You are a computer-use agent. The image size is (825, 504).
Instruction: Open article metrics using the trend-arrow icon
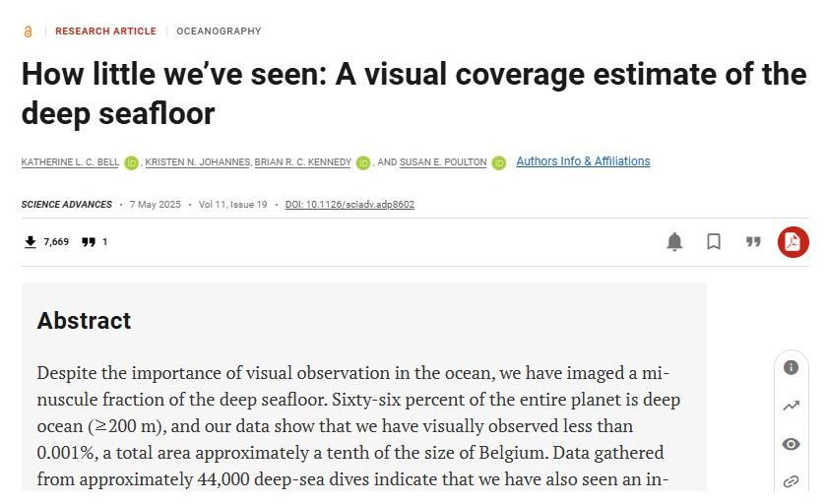pyautogui.click(x=791, y=406)
